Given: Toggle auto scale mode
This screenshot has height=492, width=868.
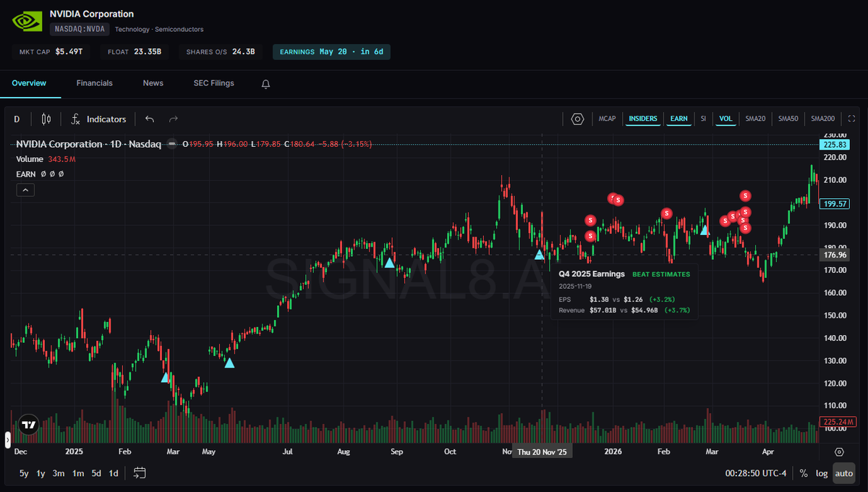Looking at the screenshot, I should pos(843,473).
